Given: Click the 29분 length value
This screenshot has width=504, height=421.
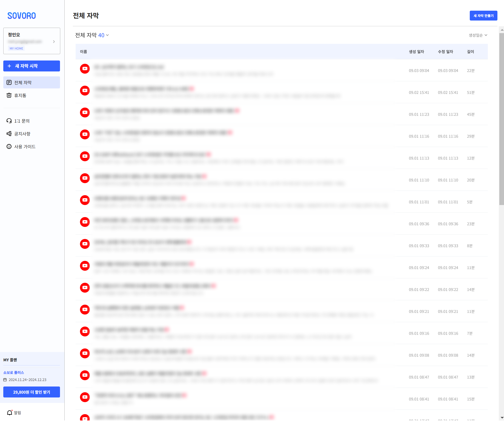Looking at the screenshot, I should [471, 136].
